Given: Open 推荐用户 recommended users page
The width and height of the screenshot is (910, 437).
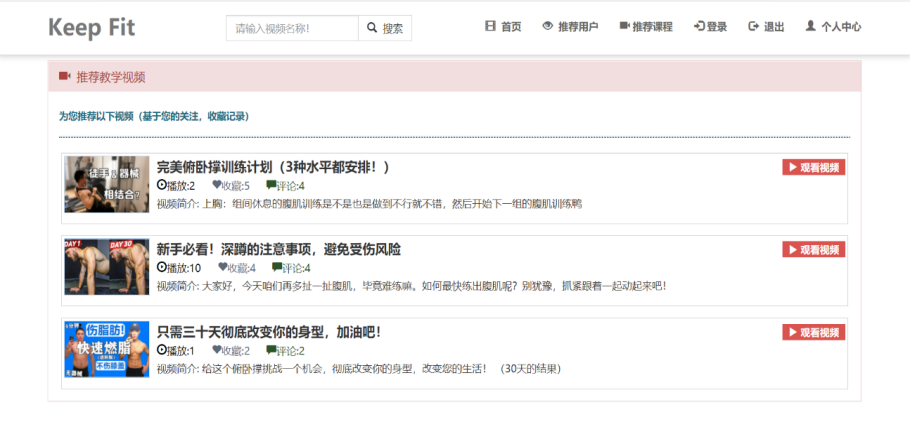Looking at the screenshot, I should pyautogui.click(x=570, y=27).
